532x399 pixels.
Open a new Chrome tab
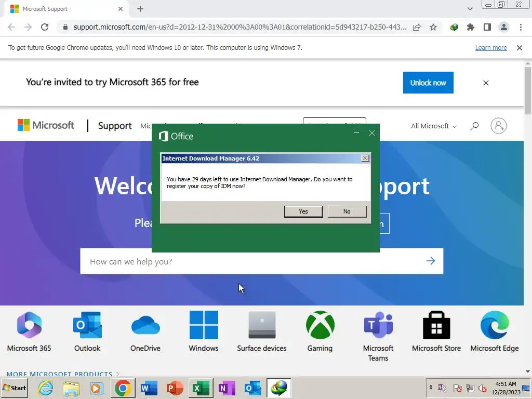point(140,9)
